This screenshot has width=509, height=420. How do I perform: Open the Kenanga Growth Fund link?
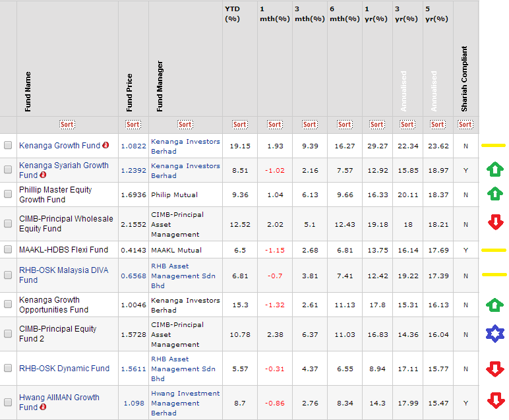60,146
